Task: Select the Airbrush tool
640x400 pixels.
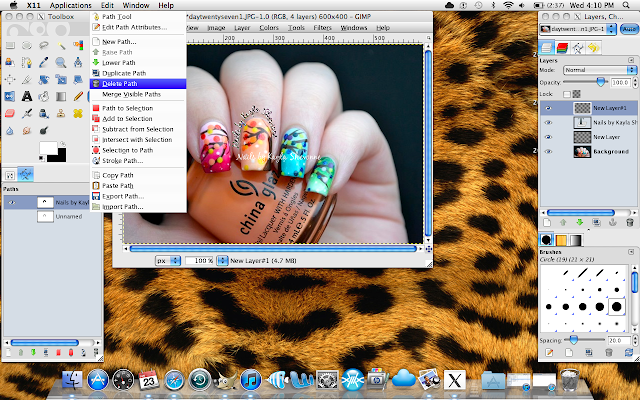Action: (27, 113)
